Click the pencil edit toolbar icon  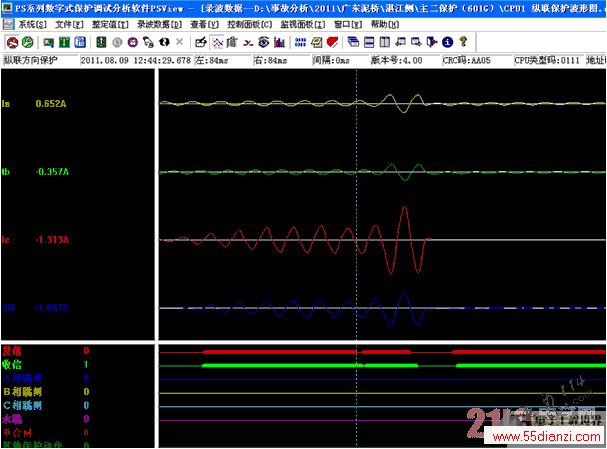tap(201, 42)
